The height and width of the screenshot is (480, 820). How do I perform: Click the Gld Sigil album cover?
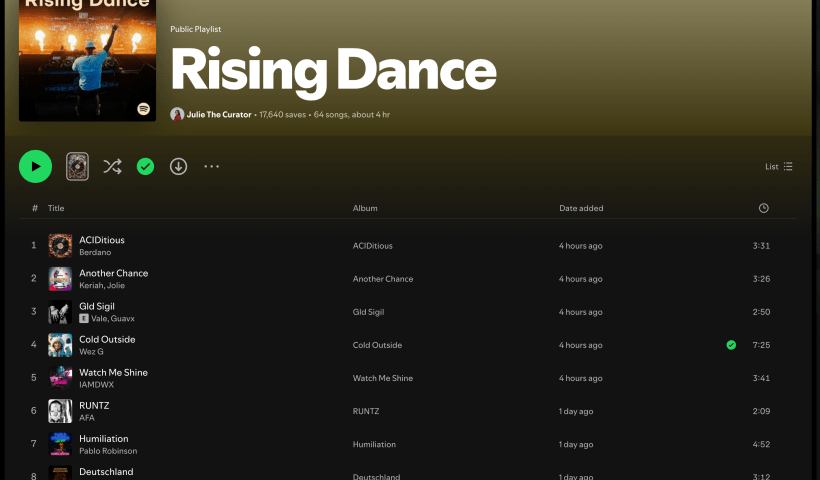point(60,312)
